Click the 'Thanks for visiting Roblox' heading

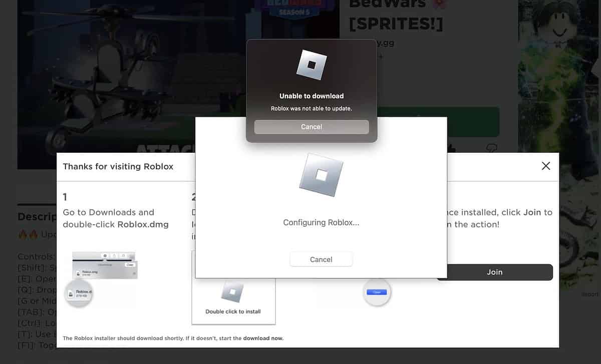click(118, 167)
